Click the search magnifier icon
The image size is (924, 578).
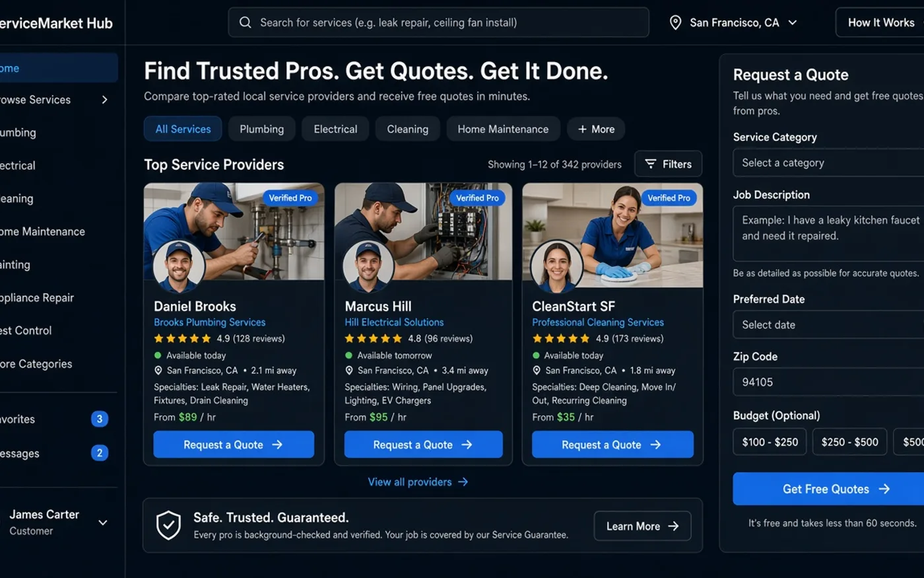click(x=245, y=22)
